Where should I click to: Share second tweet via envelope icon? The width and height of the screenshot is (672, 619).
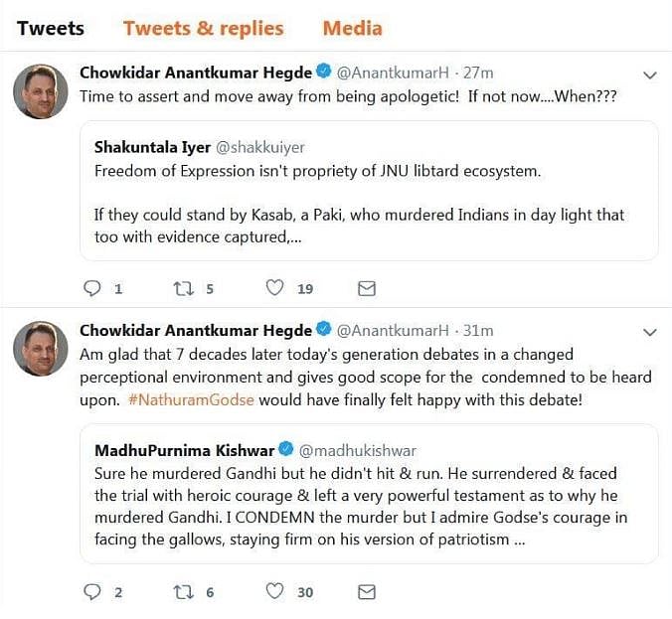coord(366,591)
